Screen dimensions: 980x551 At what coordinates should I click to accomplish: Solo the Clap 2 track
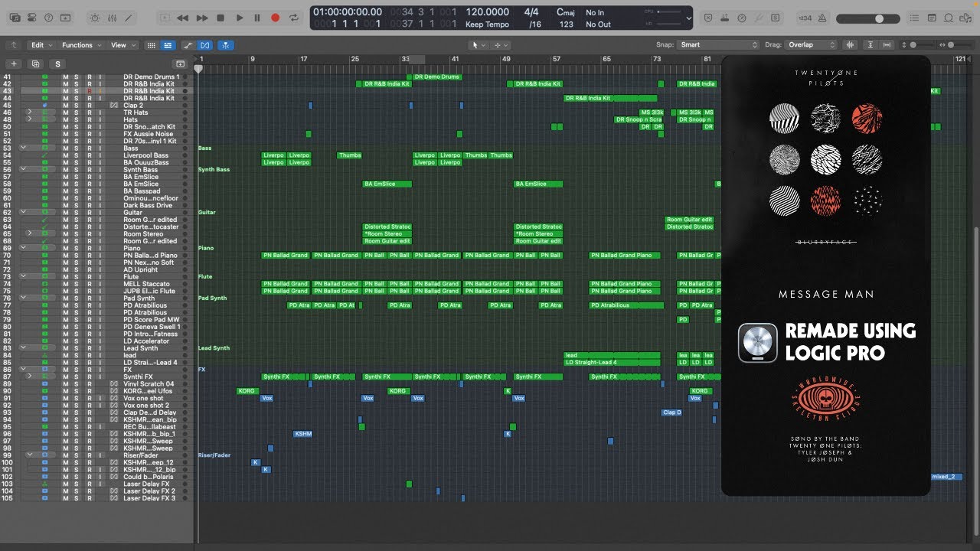tap(76, 106)
